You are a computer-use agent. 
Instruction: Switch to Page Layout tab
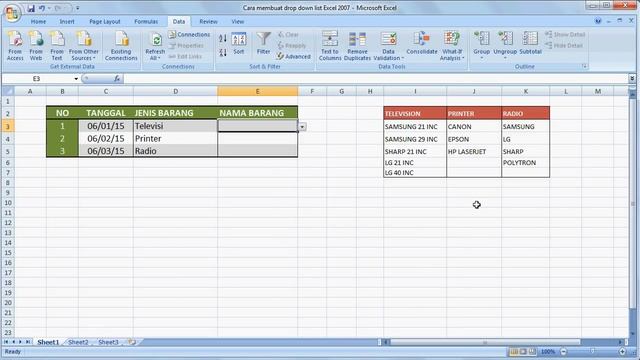pyautogui.click(x=105, y=22)
